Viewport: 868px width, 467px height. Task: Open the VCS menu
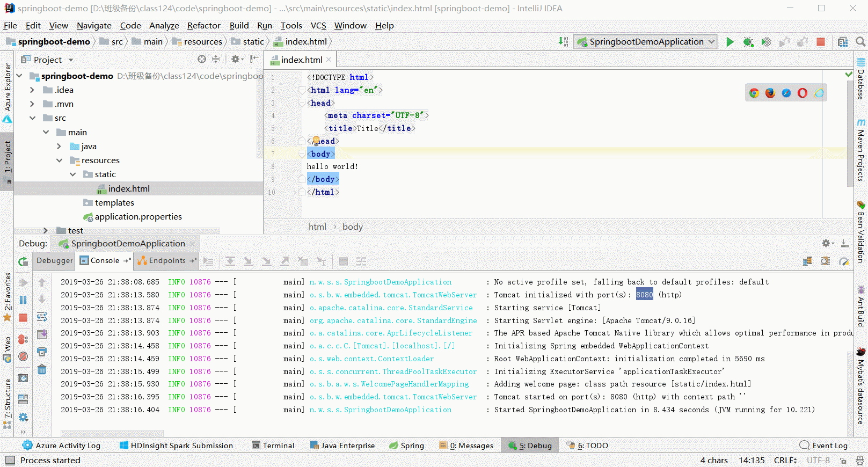318,25
